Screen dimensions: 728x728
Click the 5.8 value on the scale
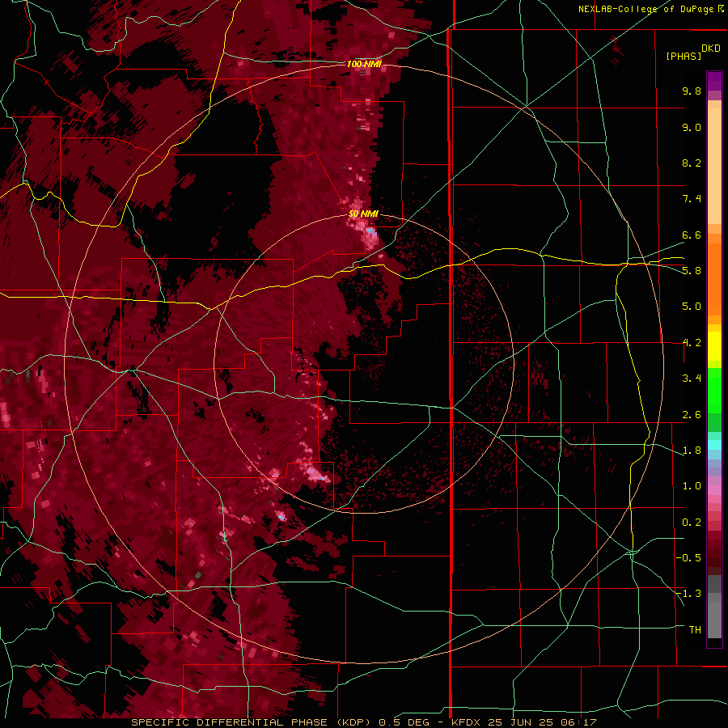click(x=692, y=271)
